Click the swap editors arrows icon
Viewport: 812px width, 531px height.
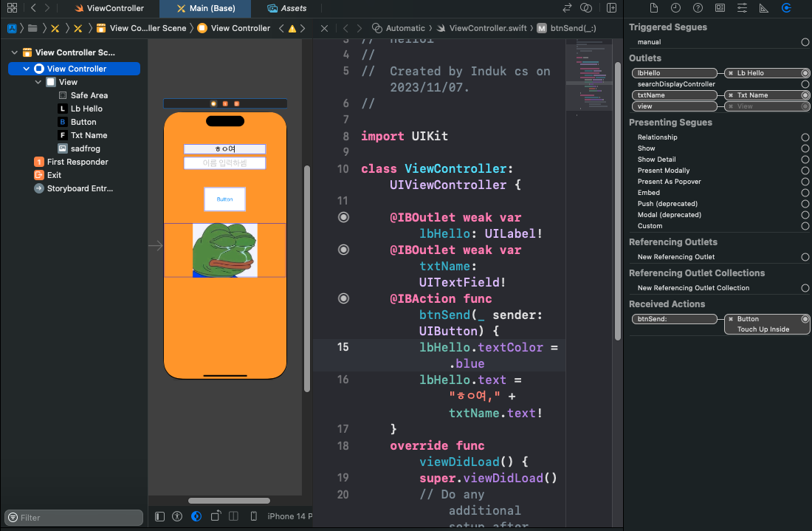click(567, 8)
